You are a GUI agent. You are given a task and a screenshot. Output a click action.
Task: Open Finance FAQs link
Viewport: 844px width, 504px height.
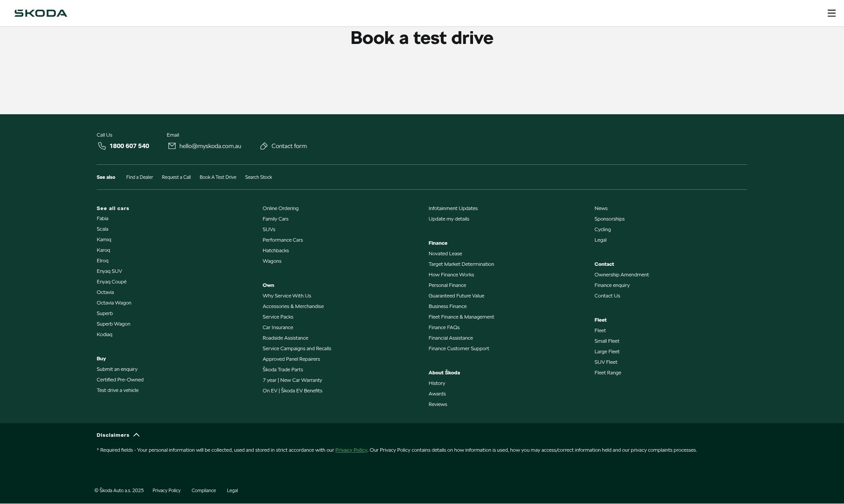[x=444, y=328]
